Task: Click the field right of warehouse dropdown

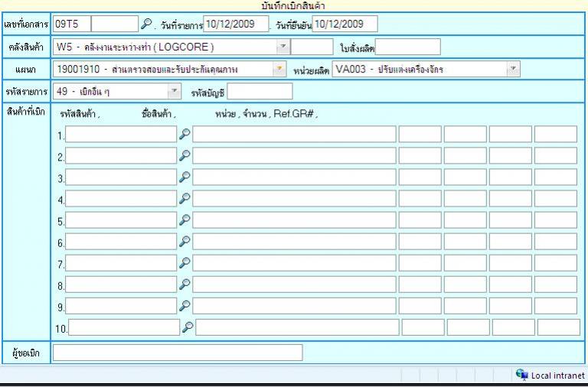Action: point(312,47)
